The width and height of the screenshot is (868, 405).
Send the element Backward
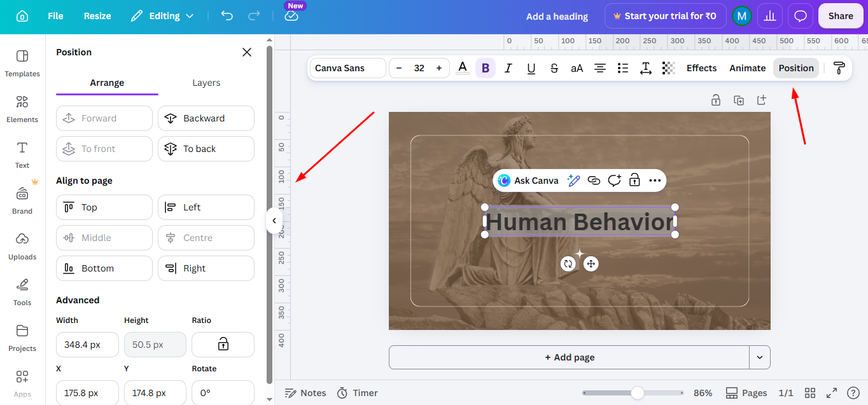206,118
